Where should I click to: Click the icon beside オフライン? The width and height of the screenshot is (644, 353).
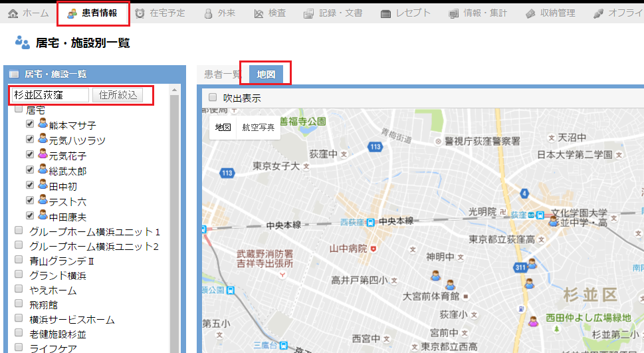coord(598,14)
